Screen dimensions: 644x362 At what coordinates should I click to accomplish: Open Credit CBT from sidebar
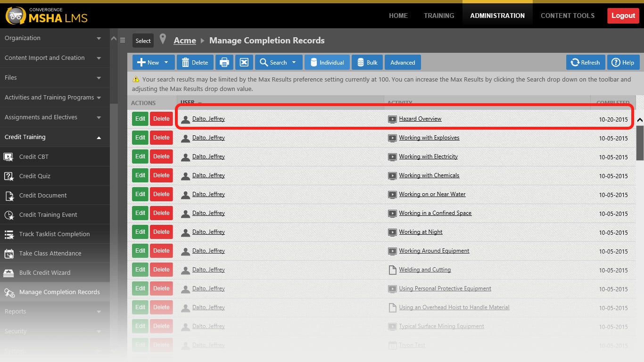[33, 156]
